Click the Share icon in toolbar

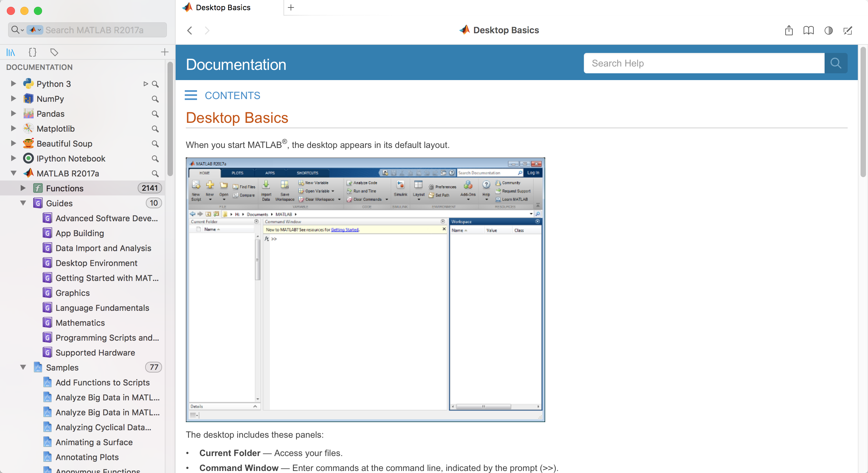pos(789,31)
